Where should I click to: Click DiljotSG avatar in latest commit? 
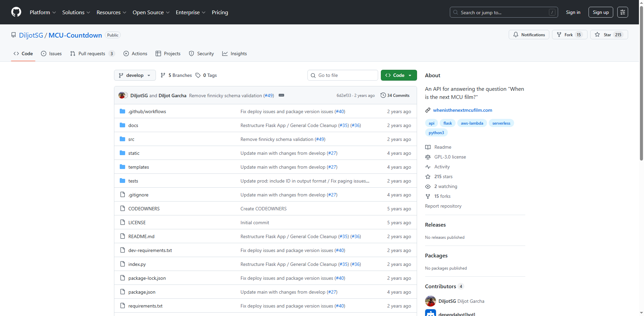point(122,96)
